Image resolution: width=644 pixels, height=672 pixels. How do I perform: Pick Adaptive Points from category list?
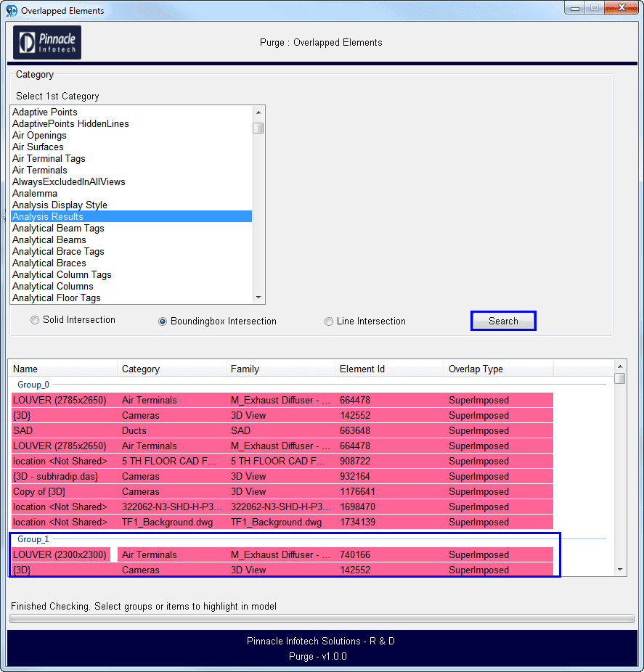45,112
